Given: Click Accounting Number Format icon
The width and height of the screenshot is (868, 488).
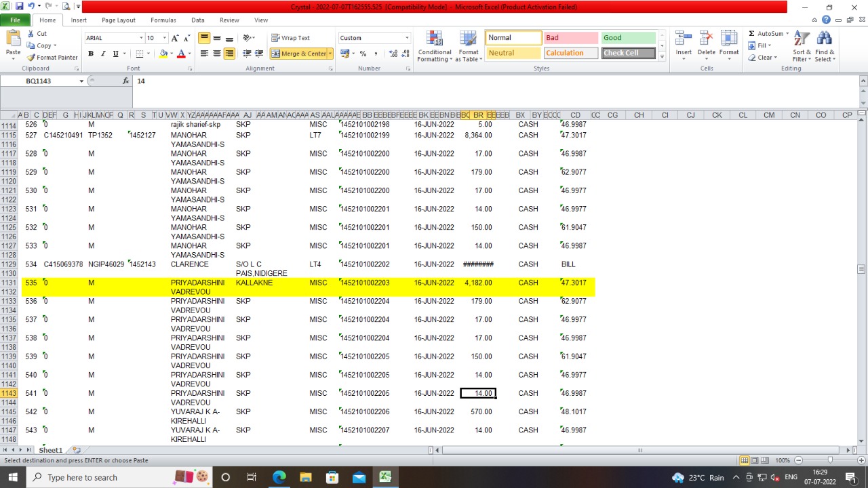Looking at the screenshot, I should click(345, 54).
